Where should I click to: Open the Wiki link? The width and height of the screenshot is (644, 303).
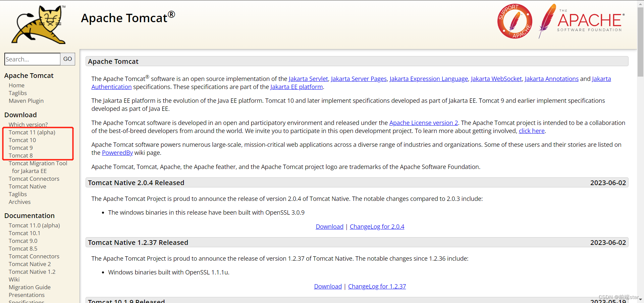pos(14,279)
